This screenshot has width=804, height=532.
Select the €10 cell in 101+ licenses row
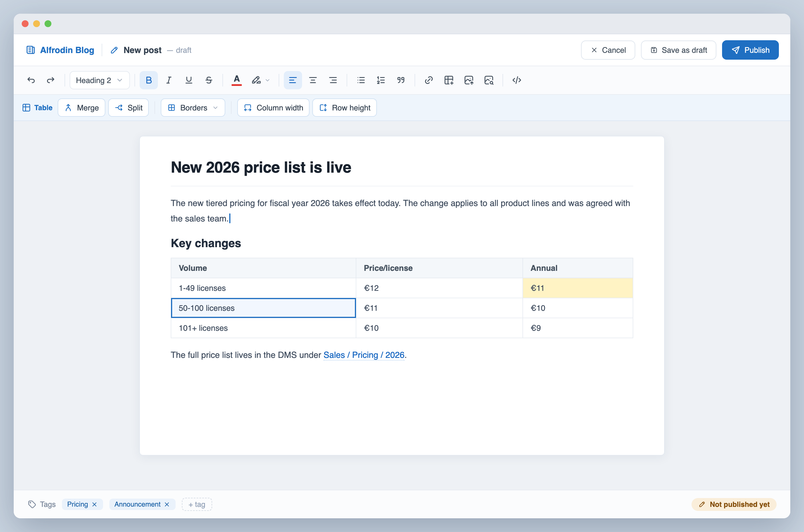(439, 328)
